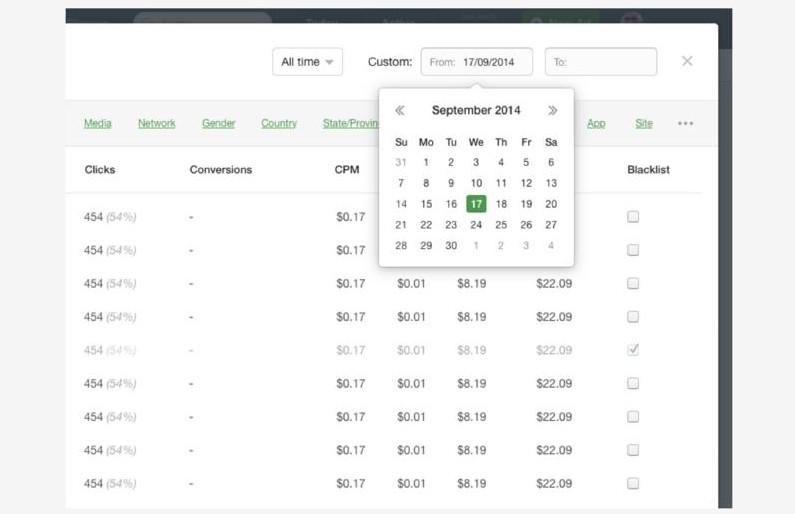795x514 pixels.
Task: Sort by the Clicks column header
Action: pos(100,170)
